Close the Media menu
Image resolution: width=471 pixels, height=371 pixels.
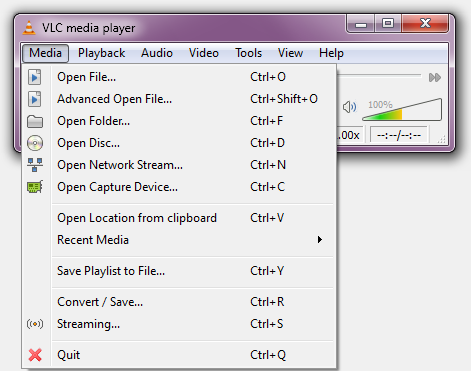tap(45, 53)
